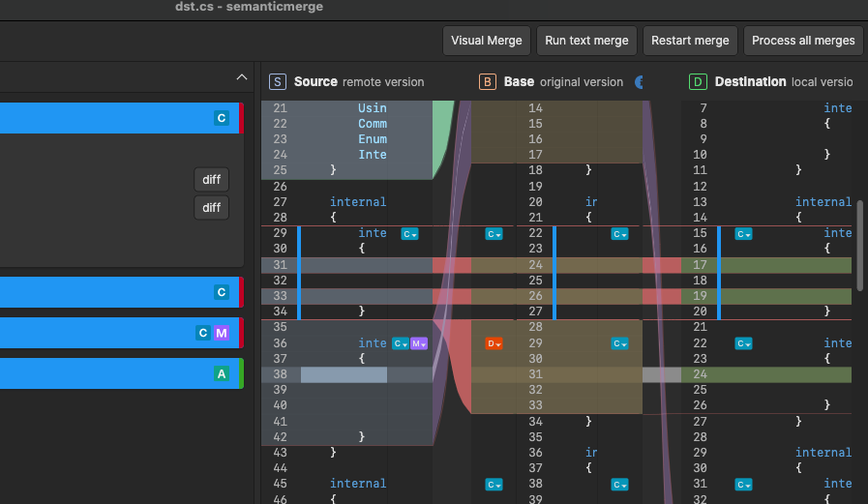Open the C dropdown on Source line 29
Image resolution: width=868 pixels, height=504 pixels.
pos(409,234)
